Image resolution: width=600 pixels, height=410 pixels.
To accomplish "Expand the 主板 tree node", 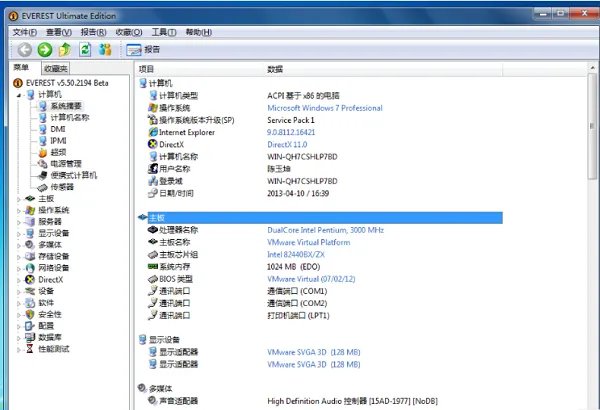I will 19,199.
